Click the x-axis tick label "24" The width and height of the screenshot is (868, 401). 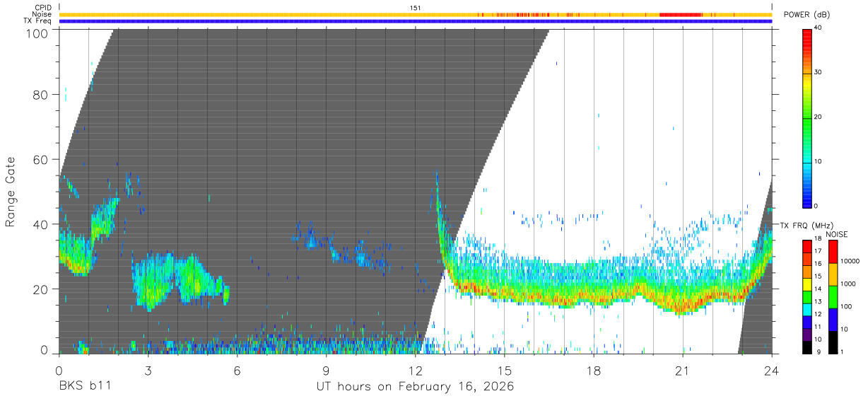772,371
